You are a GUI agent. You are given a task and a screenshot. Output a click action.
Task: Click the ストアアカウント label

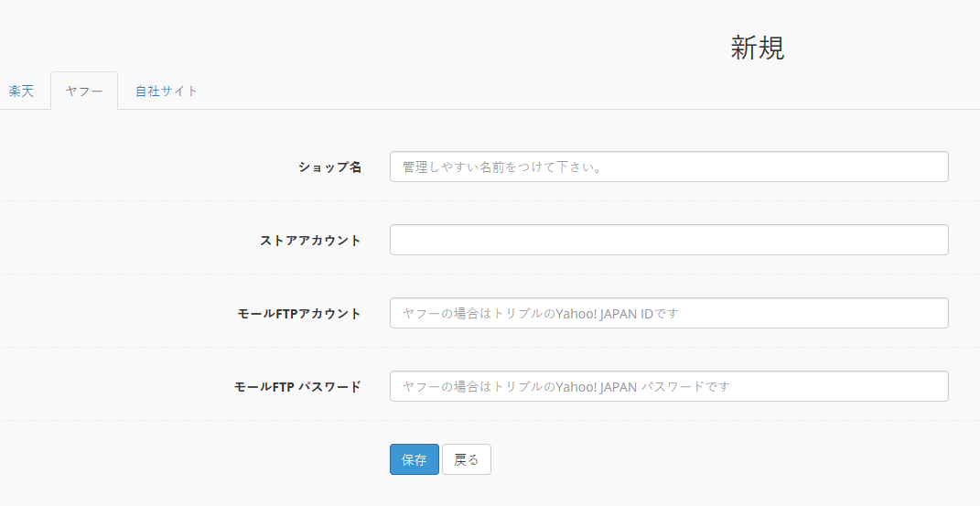tap(310, 241)
